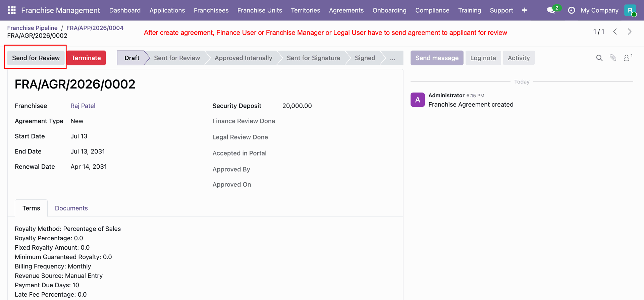The width and height of the screenshot is (644, 300).
Task: Select the Draft status stage
Action: tap(132, 58)
